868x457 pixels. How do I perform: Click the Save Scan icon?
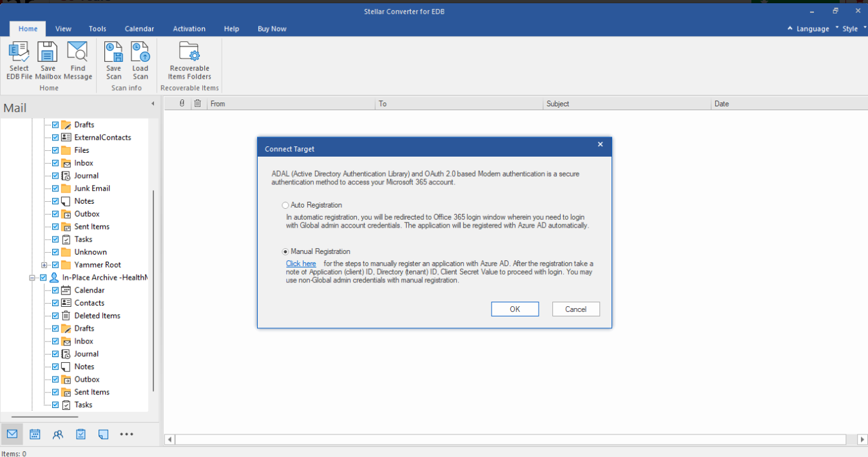[x=113, y=53]
